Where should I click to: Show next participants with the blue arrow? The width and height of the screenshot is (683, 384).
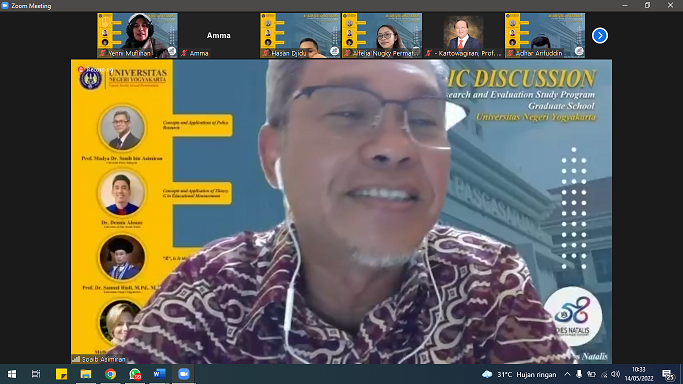pos(600,36)
